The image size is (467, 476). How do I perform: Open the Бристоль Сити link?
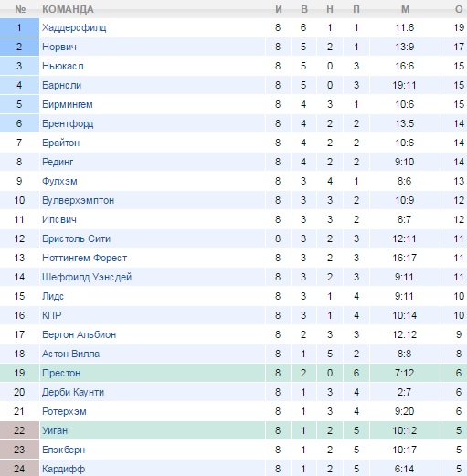point(76,238)
